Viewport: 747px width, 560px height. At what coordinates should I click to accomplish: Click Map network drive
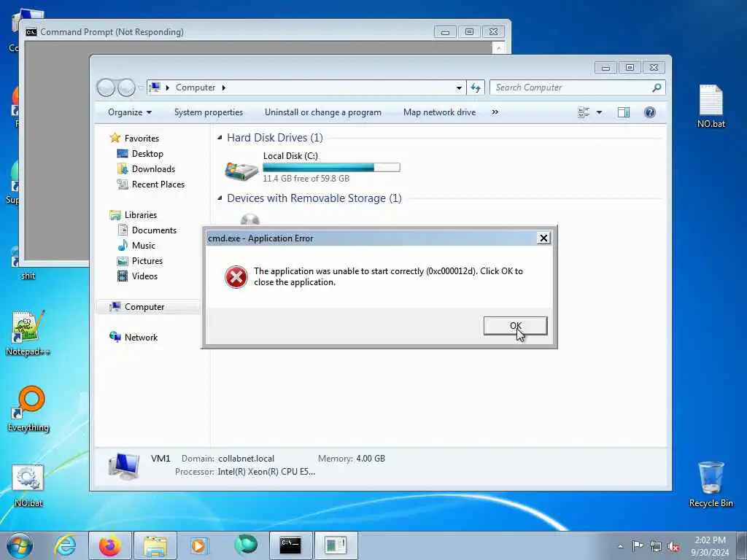tap(439, 112)
